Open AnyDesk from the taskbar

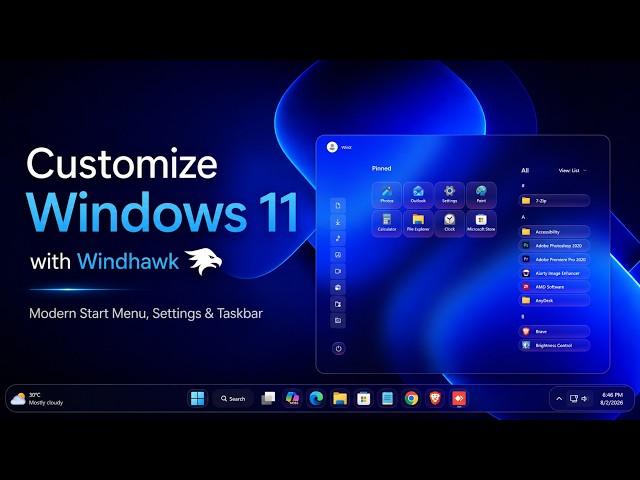pos(459,398)
